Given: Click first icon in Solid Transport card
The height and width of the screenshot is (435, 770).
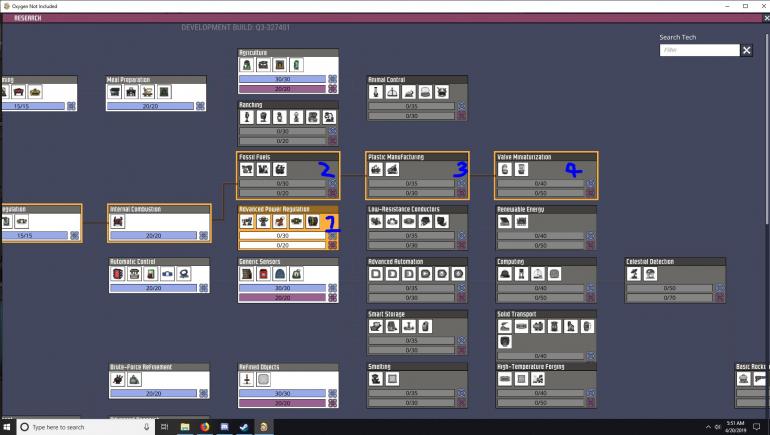Looking at the screenshot, I should click(x=505, y=326).
